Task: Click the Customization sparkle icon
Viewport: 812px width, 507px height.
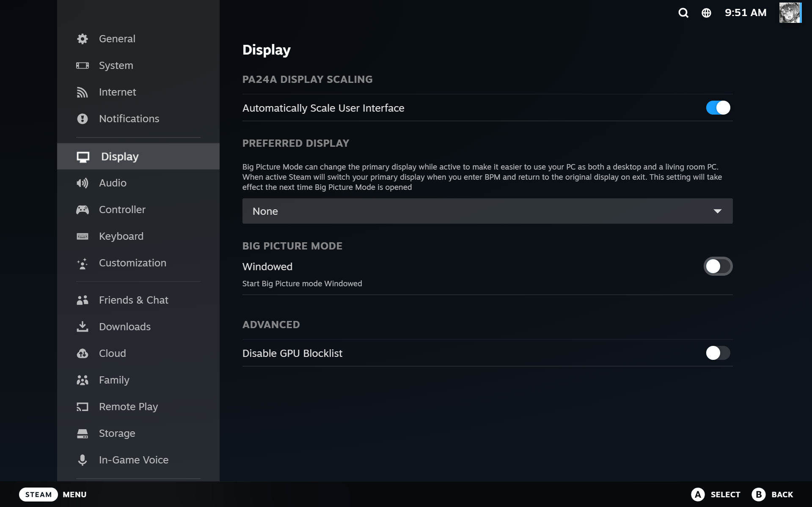Action: point(83,263)
